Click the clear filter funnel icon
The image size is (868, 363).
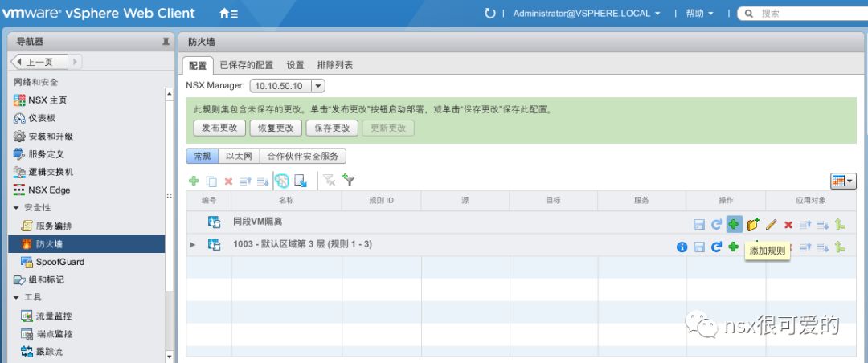point(329,180)
